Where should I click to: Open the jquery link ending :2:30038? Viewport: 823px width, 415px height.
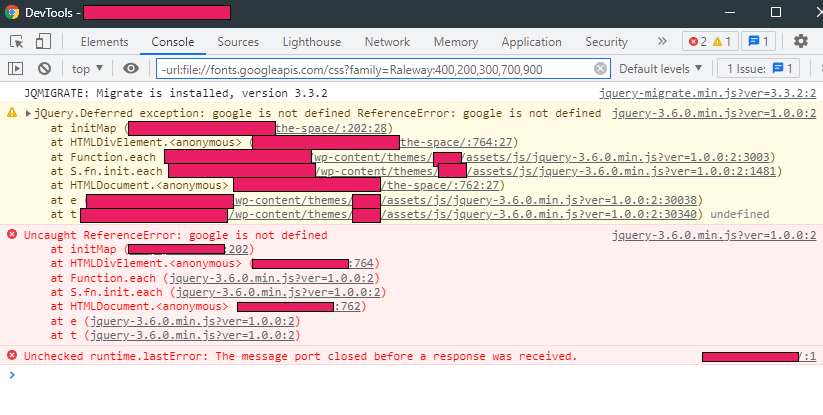539,200
